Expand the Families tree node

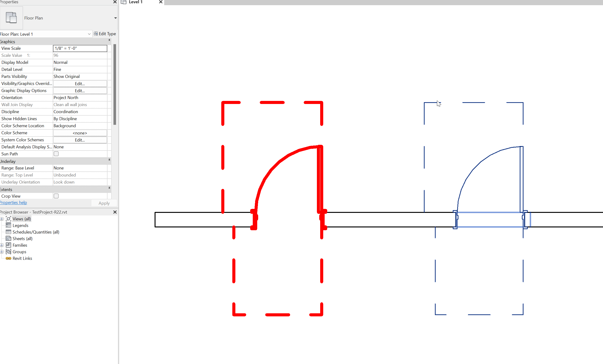(2, 245)
